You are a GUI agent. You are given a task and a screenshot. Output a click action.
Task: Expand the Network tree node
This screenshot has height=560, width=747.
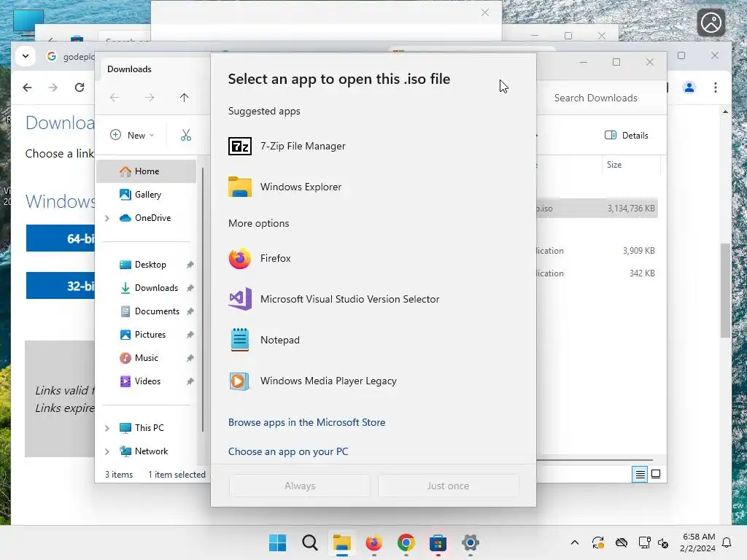pos(107,451)
